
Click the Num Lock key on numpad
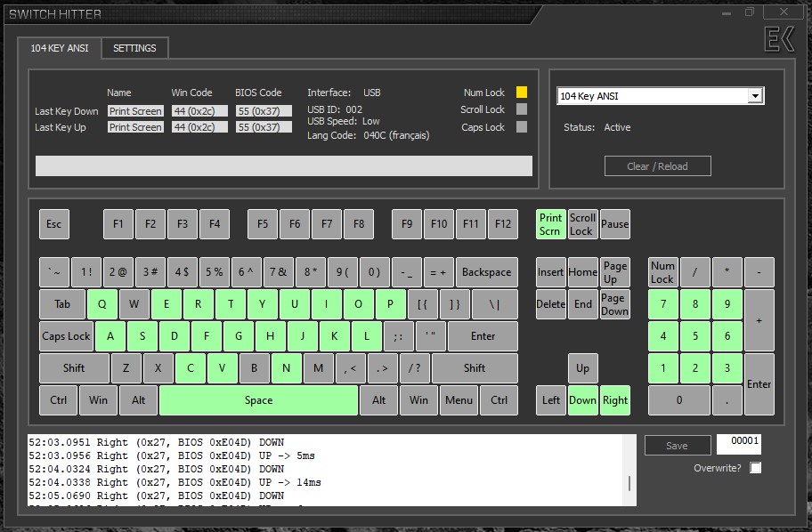tap(662, 272)
